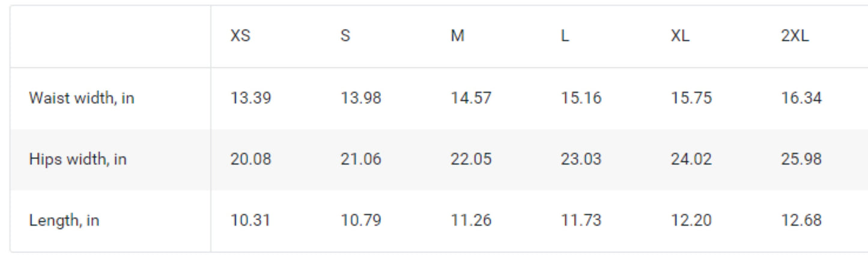This screenshot has height=261, width=868.
Task: Click the XS size column header
Action: tap(240, 36)
